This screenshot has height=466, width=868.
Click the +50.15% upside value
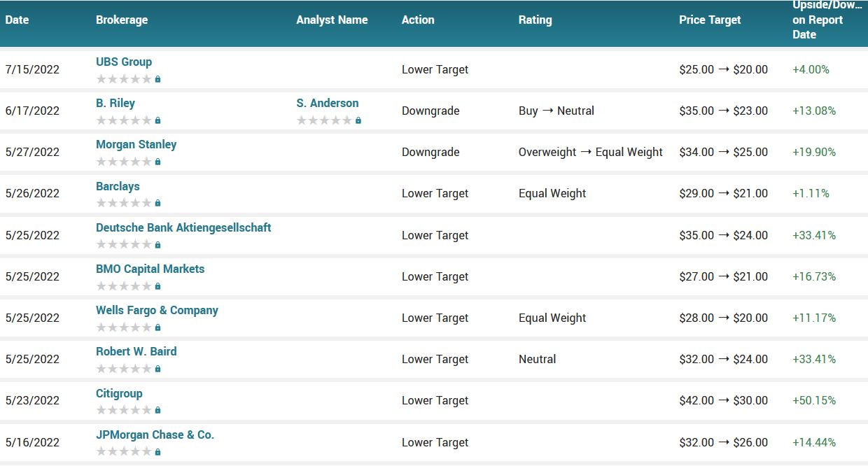coord(814,400)
